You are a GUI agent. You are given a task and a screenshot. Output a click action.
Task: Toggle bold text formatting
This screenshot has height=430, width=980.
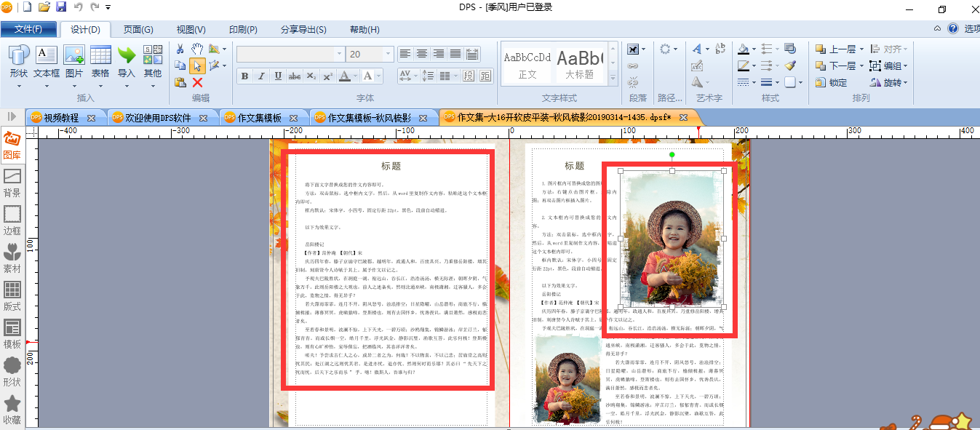point(244,76)
